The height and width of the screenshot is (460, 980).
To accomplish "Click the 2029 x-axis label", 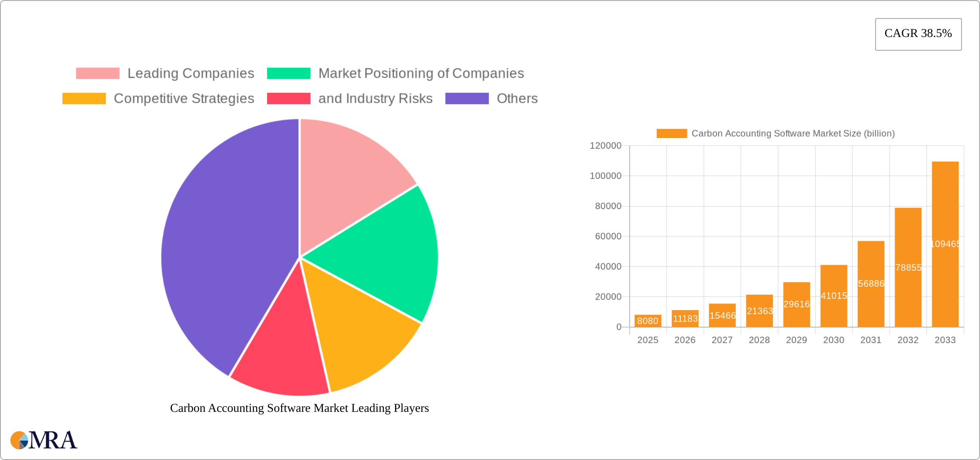I will tap(796, 340).
